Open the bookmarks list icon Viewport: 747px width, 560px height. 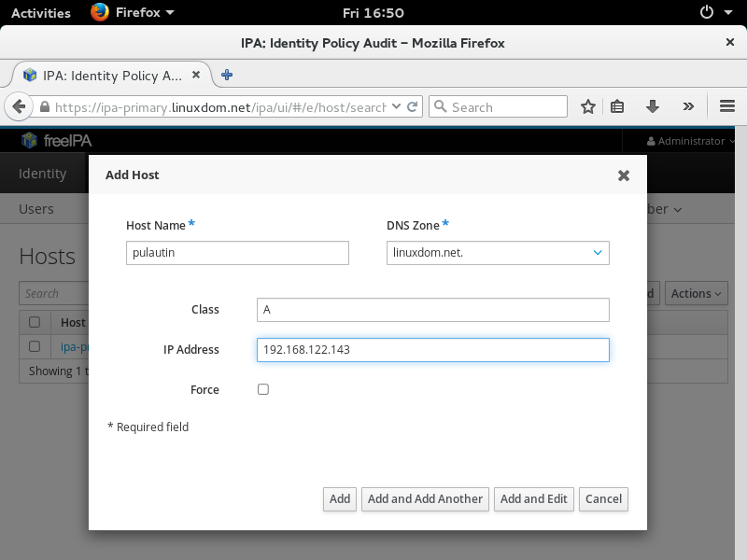(x=617, y=107)
